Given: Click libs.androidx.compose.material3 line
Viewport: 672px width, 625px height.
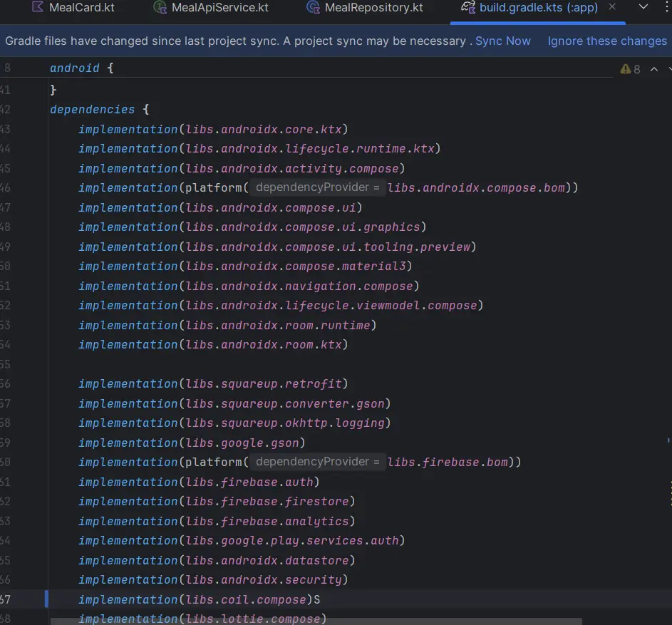Looking at the screenshot, I should coord(244,267).
